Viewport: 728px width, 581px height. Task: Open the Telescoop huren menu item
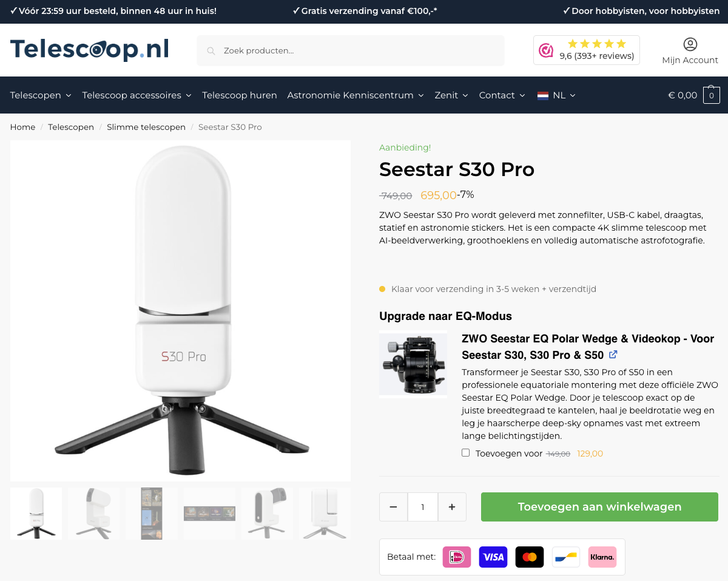240,95
